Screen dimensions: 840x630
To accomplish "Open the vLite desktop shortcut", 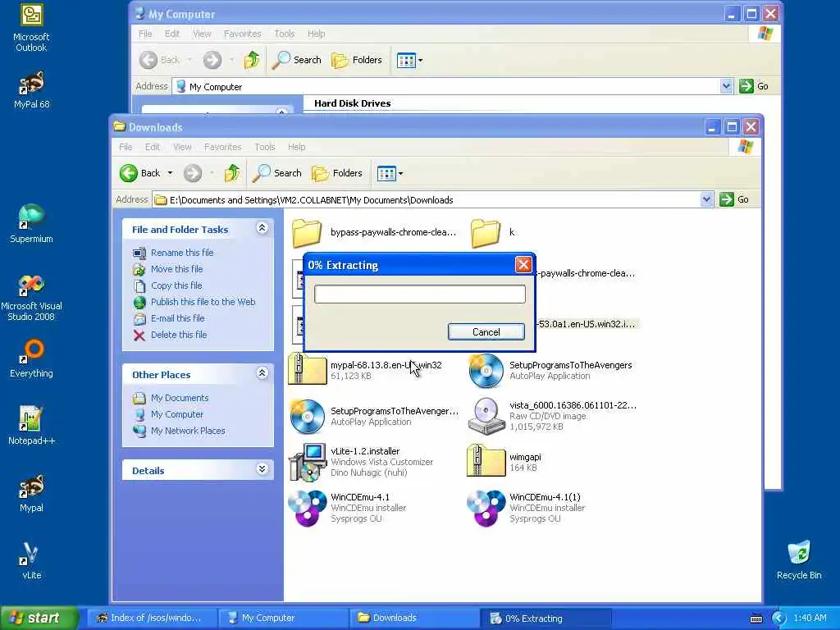I will pos(31,560).
